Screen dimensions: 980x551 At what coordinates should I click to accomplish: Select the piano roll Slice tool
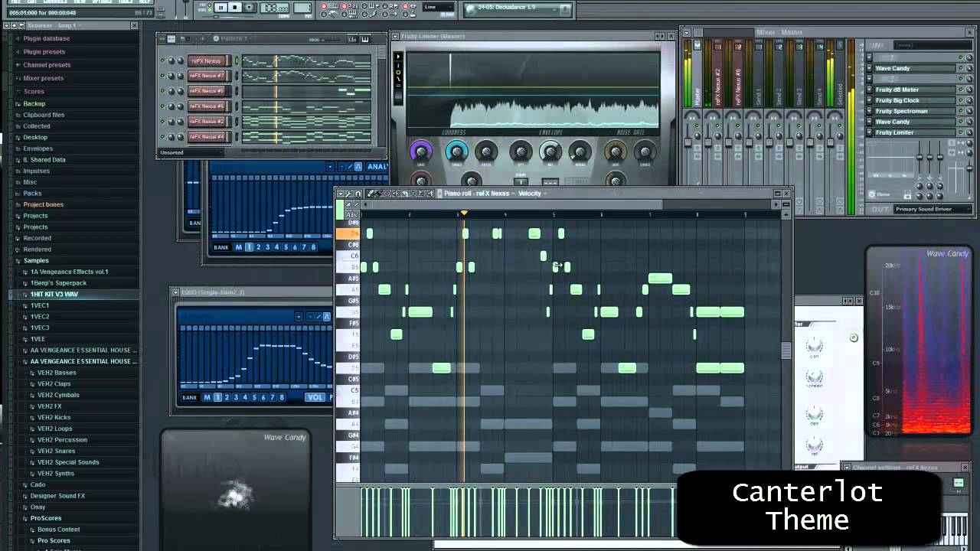pos(403,194)
